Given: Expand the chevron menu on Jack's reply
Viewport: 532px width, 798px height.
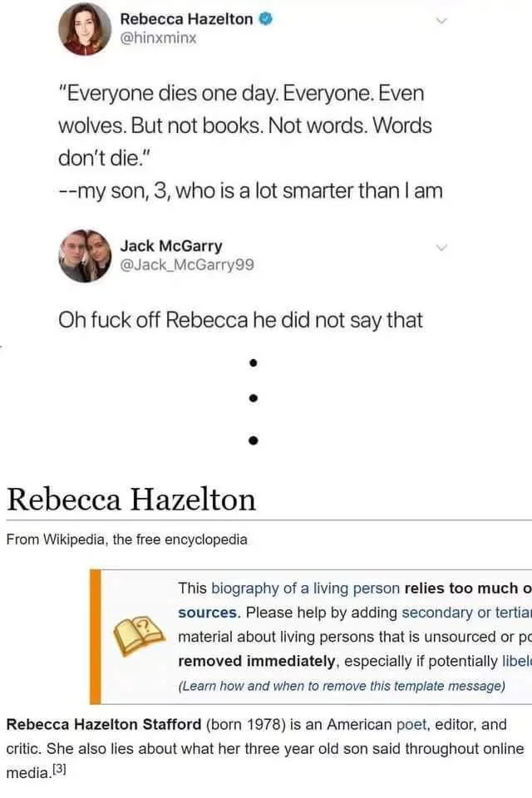Looking at the screenshot, I should click(441, 248).
